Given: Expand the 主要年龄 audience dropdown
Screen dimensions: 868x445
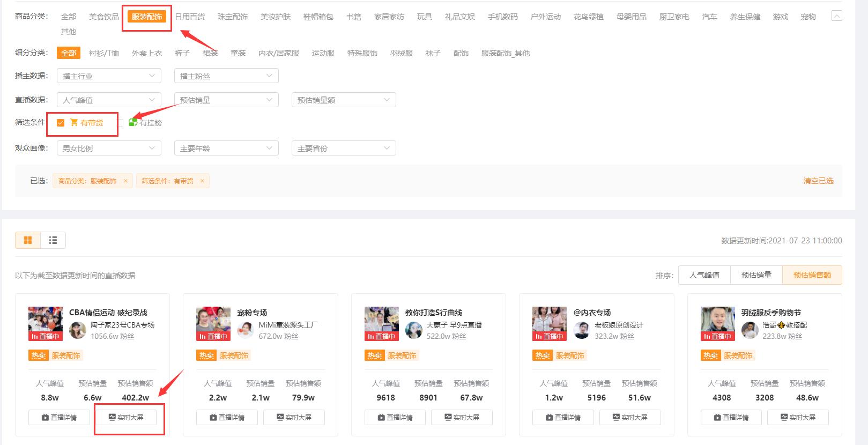Looking at the screenshot, I should point(226,148).
